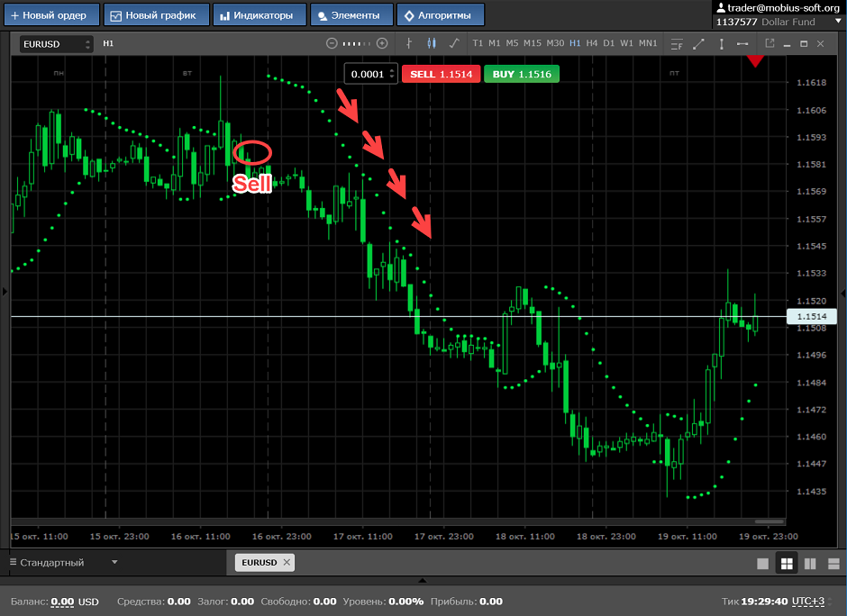
Task: Click the Баланс 0.00 value
Action: click(62, 602)
